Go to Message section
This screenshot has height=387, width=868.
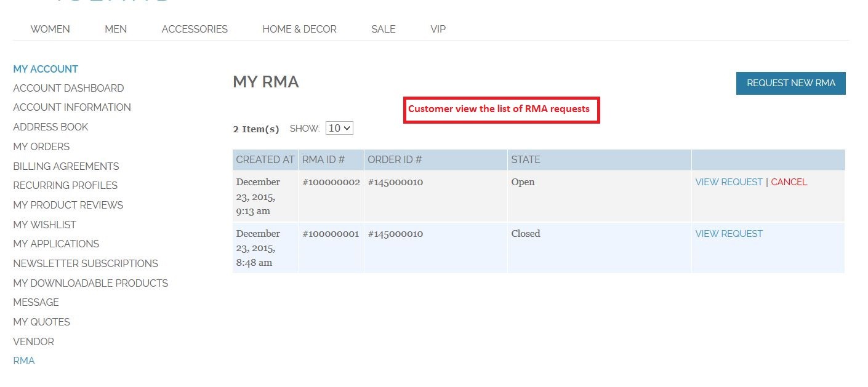pyautogui.click(x=36, y=302)
